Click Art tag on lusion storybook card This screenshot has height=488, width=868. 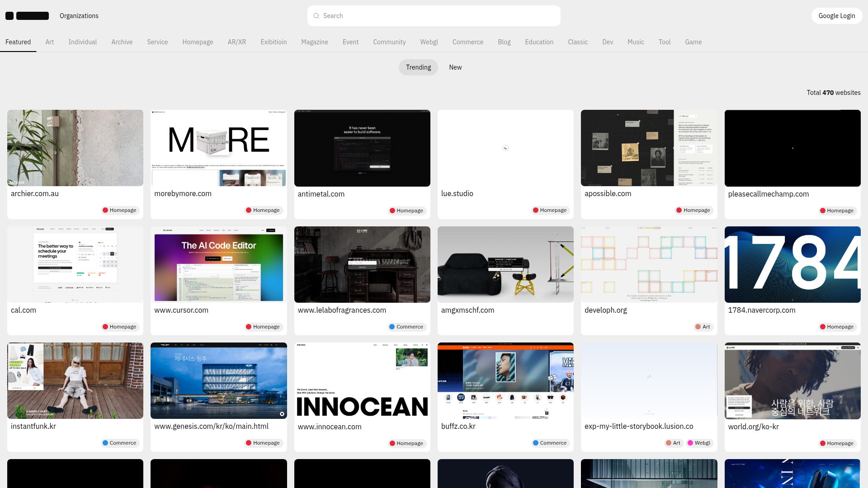click(673, 443)
